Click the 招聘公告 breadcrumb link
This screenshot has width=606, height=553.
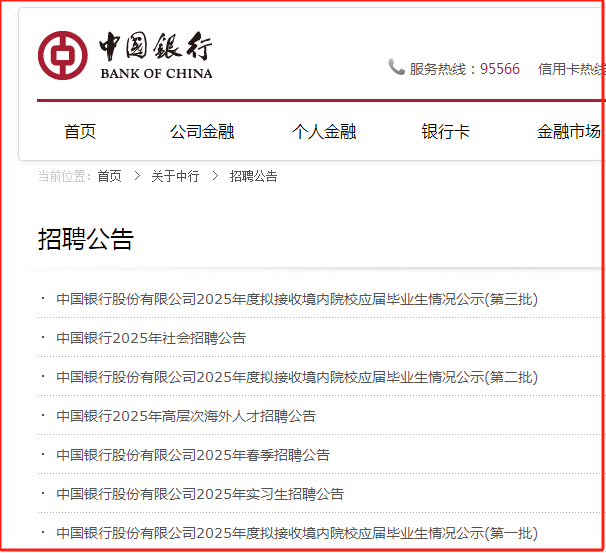(254, 176)
